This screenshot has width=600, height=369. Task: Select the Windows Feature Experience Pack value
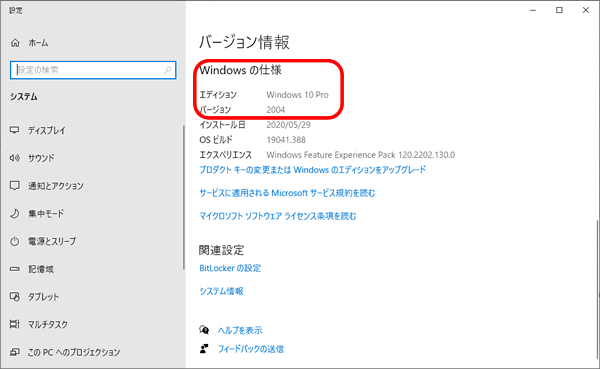point(360,155)
